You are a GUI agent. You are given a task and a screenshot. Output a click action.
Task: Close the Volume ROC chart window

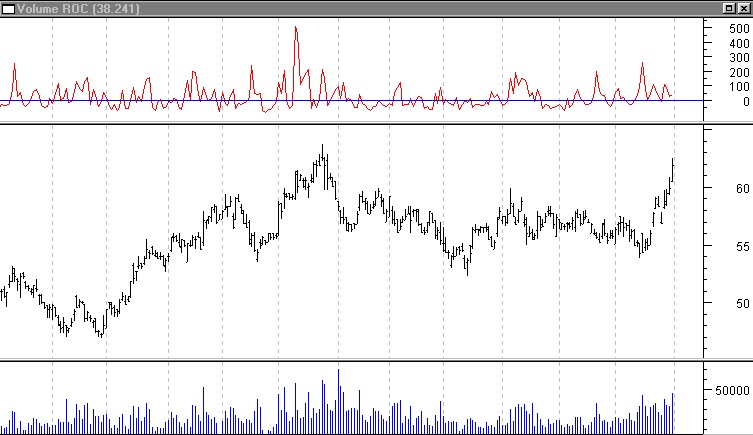(743, 8)
